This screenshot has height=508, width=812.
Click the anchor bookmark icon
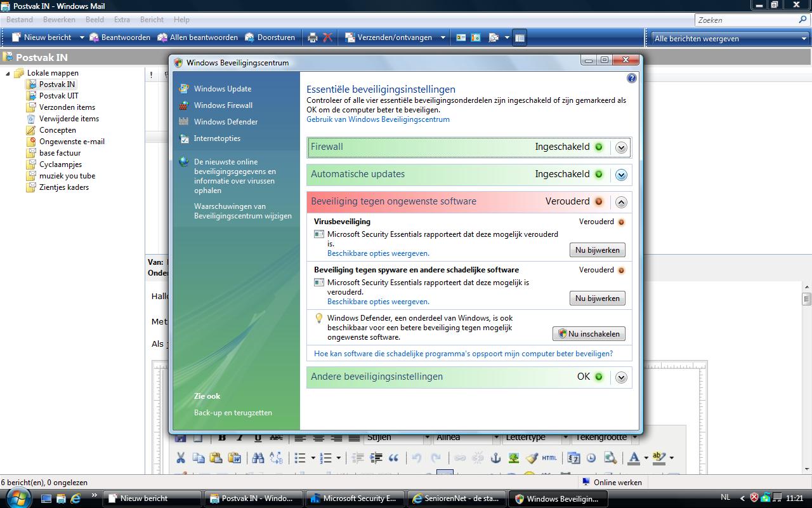pos(496,458)
